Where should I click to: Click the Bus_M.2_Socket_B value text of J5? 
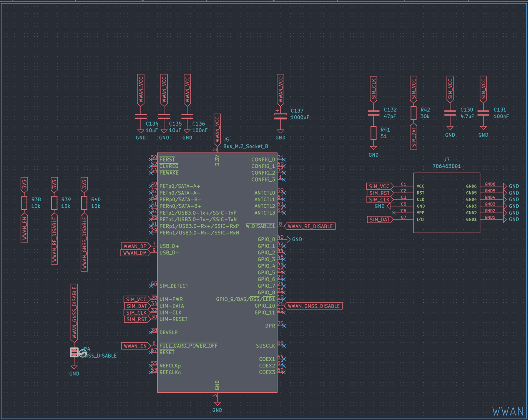(x=246, y=146)
